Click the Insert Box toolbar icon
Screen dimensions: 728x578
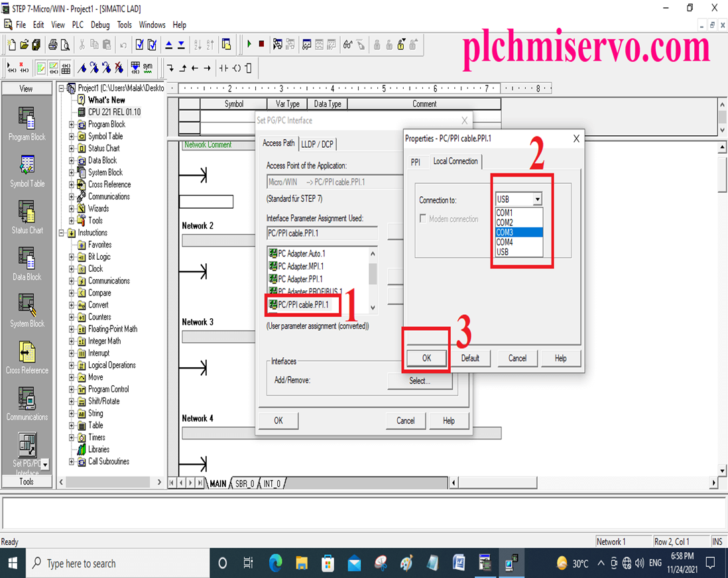249,68
